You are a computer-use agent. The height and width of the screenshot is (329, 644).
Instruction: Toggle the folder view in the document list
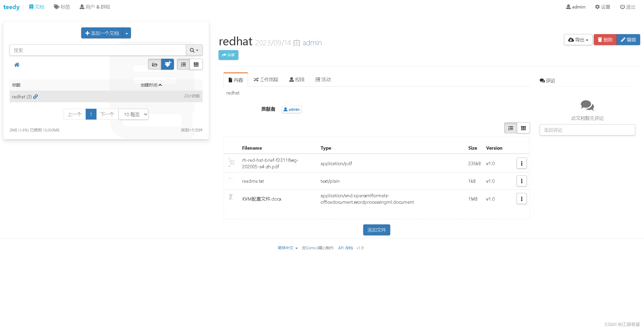pos(154,64)
